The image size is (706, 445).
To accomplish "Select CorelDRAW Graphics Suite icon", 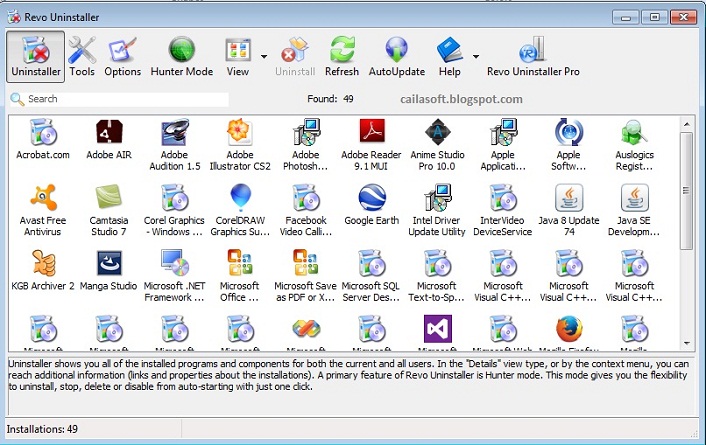I will tap(240, 198).
